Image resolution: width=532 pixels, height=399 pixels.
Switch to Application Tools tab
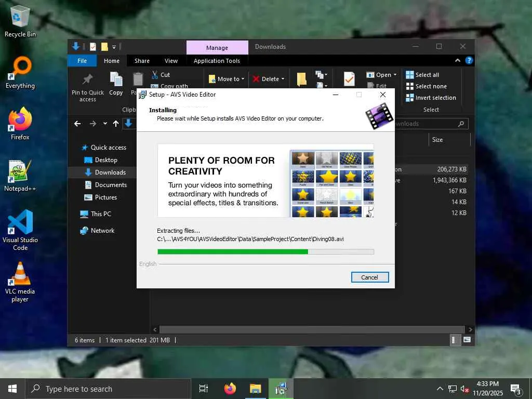click(x=217, y=61)
